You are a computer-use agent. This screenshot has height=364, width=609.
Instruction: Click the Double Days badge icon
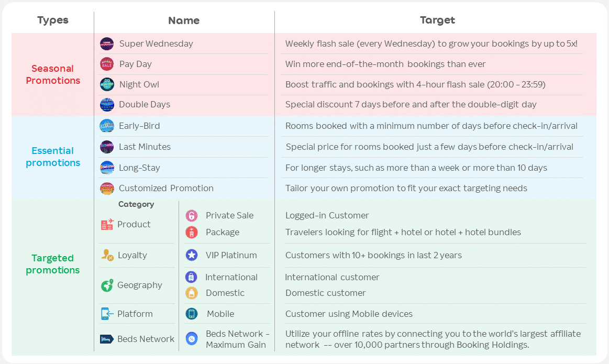[107, 105]
